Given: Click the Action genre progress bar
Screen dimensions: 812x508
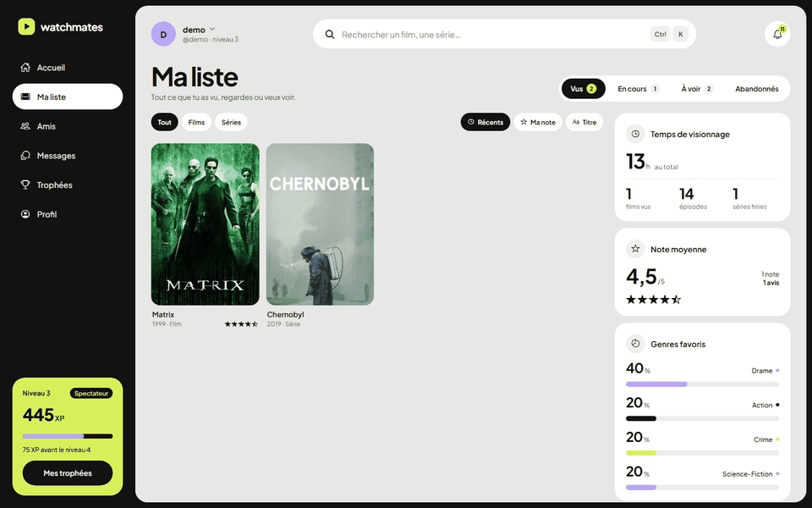Looking at the screenshot, I should [x=702, y=418].
